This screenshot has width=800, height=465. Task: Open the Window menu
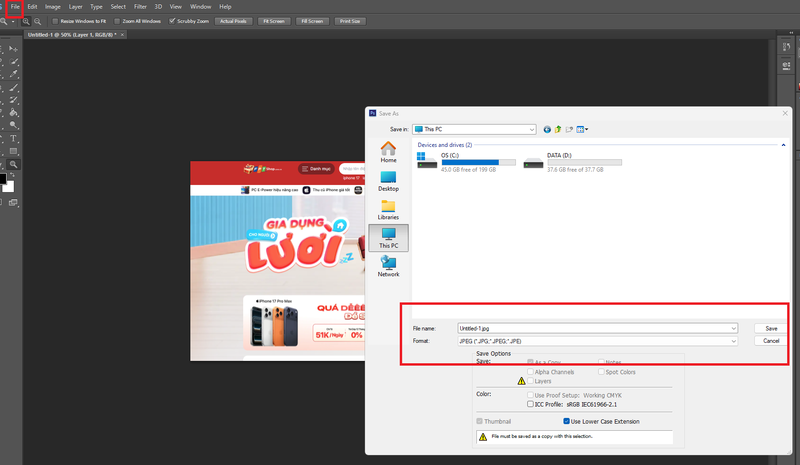pos(200,7)
